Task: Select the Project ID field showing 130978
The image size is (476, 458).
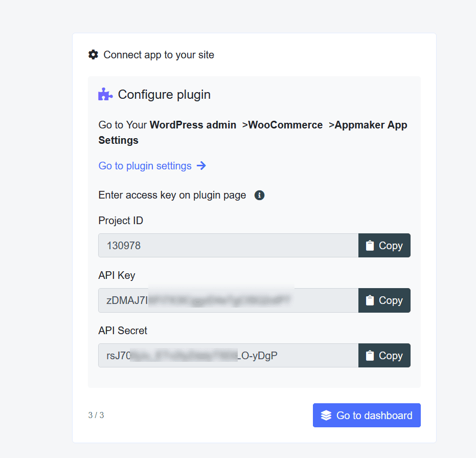Action: pos(228,246)
